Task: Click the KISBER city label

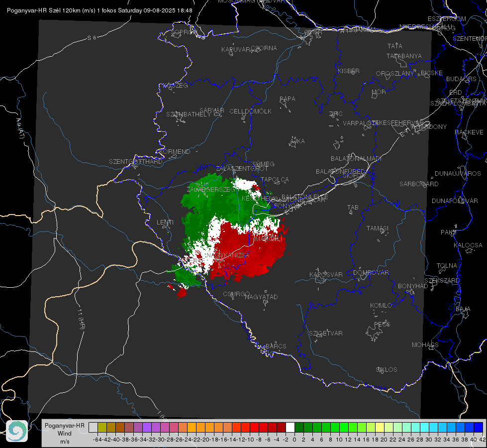Action: (x=349, y=71)
